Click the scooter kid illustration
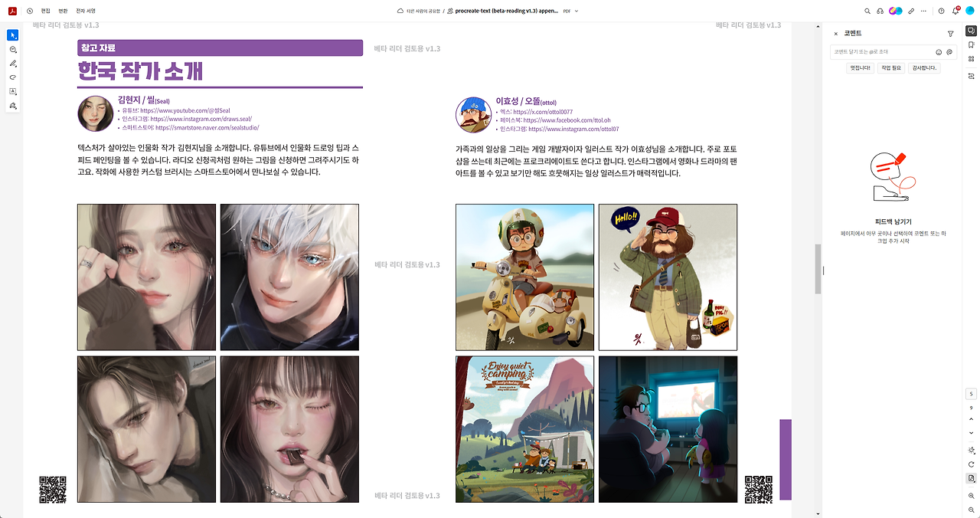 click(x=524, y=277)
